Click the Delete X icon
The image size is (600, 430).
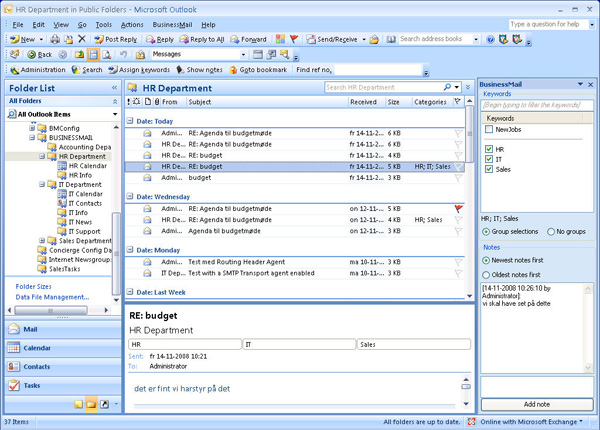click(x=82, y=39)
